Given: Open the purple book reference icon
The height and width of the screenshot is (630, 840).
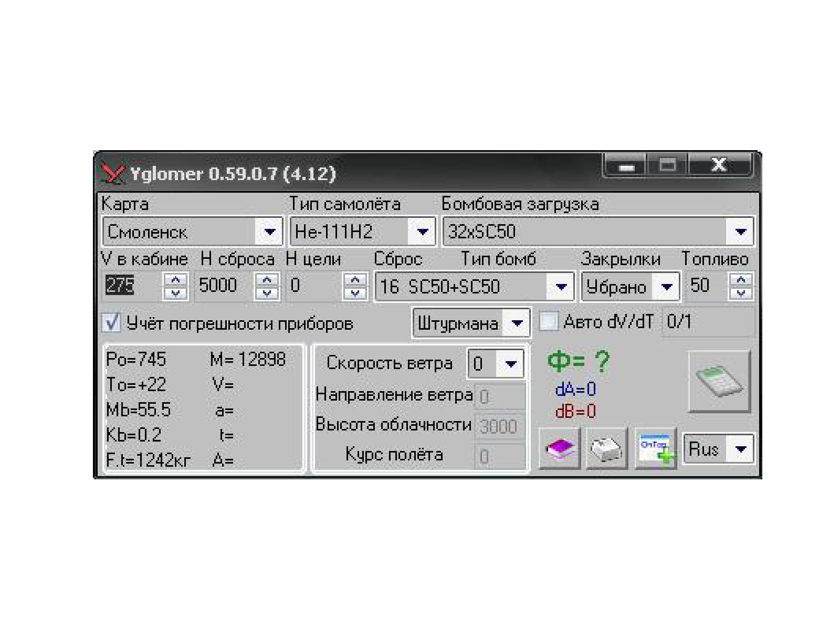Looking at the screenshot, I should point(560,448).
